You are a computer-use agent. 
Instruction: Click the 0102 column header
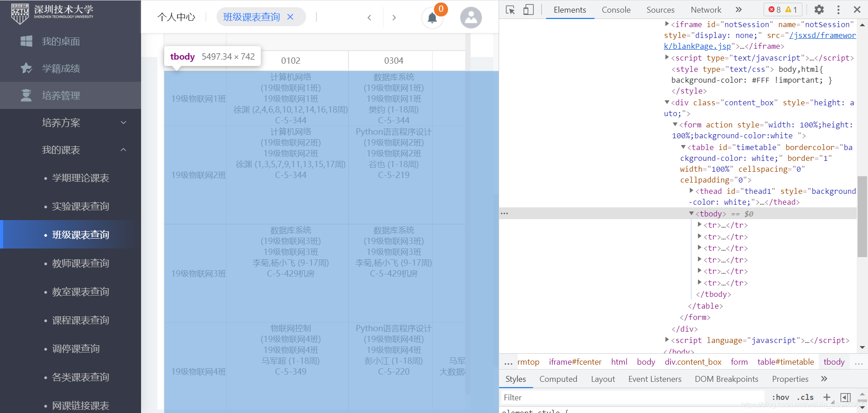(290, 61)
